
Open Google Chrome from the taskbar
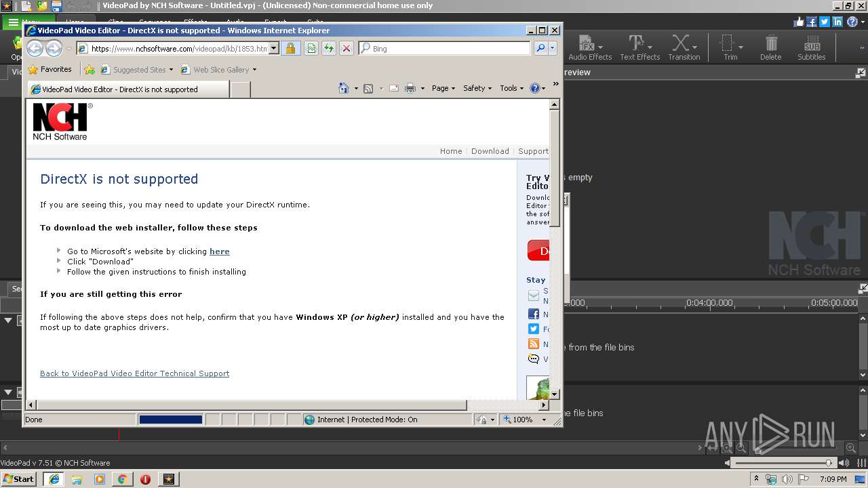(122, 479)
